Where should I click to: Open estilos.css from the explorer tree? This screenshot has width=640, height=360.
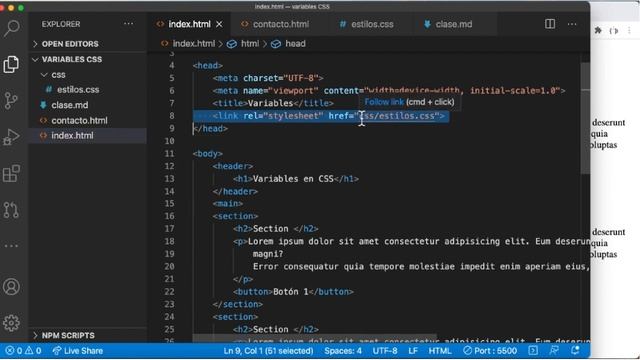point(78,89)
